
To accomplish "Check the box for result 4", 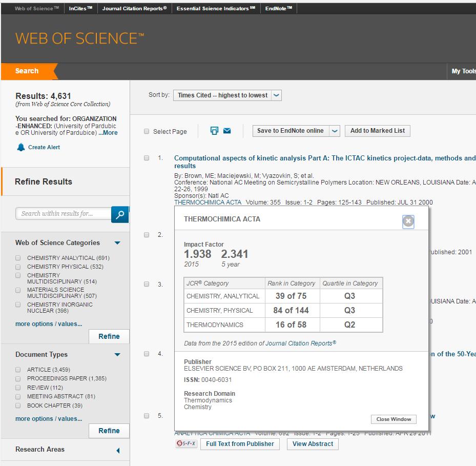I will [147, 354].
